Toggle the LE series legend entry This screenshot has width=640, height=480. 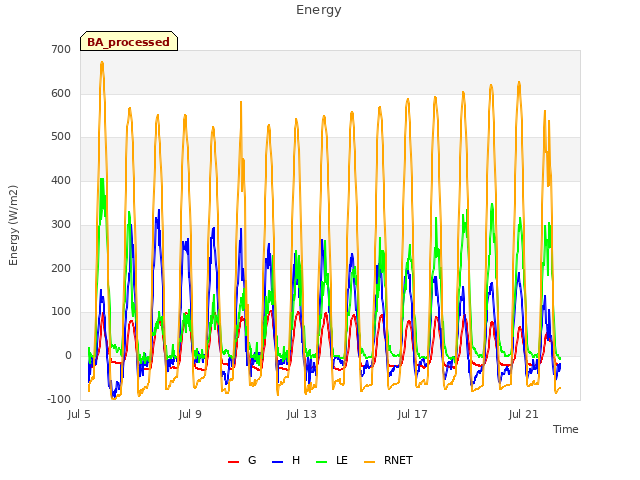[332, 461]
